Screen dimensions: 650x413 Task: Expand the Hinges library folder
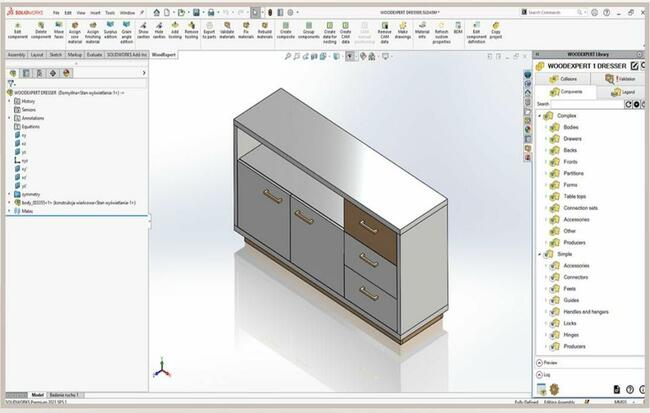[x=546, y=335]
